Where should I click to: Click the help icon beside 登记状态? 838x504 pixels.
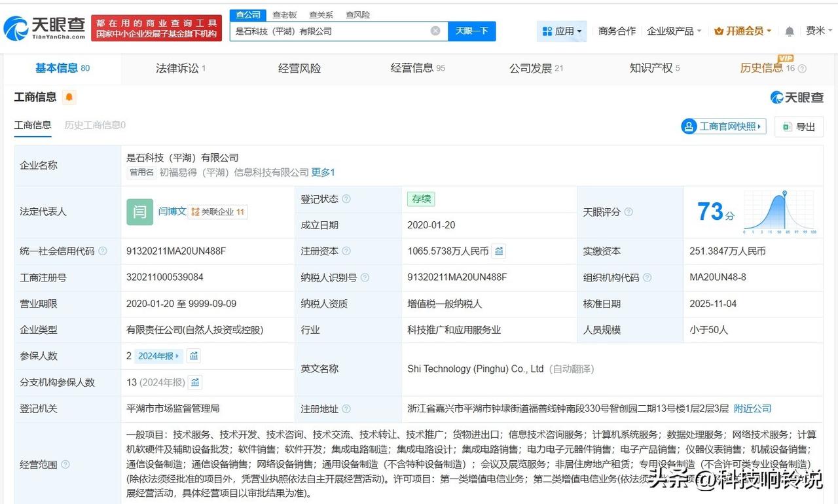coord(346,199)
